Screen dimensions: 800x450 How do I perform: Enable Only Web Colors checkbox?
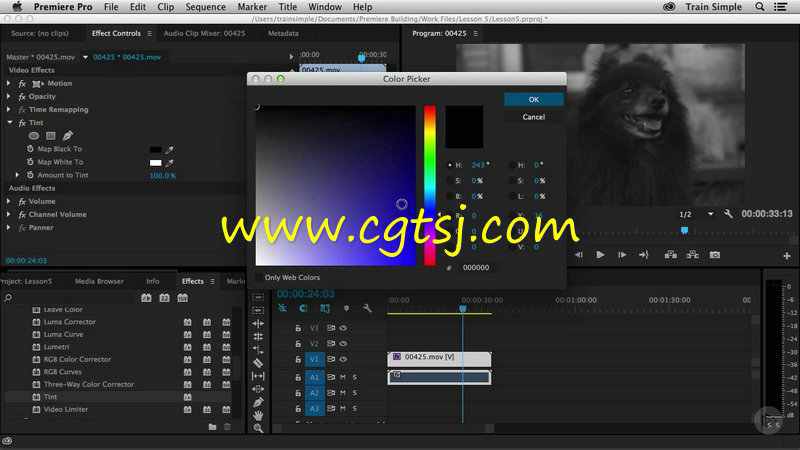(x=259, y=278)
